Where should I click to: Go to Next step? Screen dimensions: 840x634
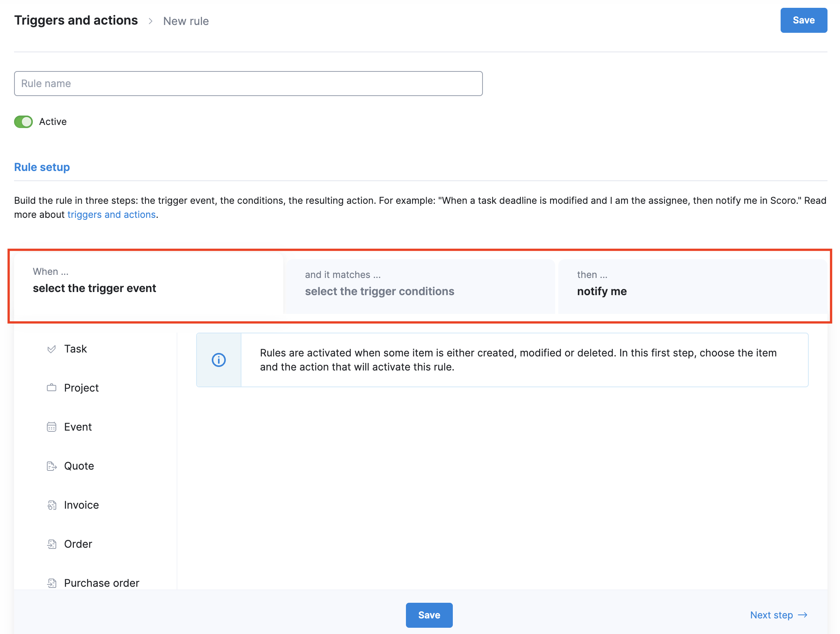779,615
